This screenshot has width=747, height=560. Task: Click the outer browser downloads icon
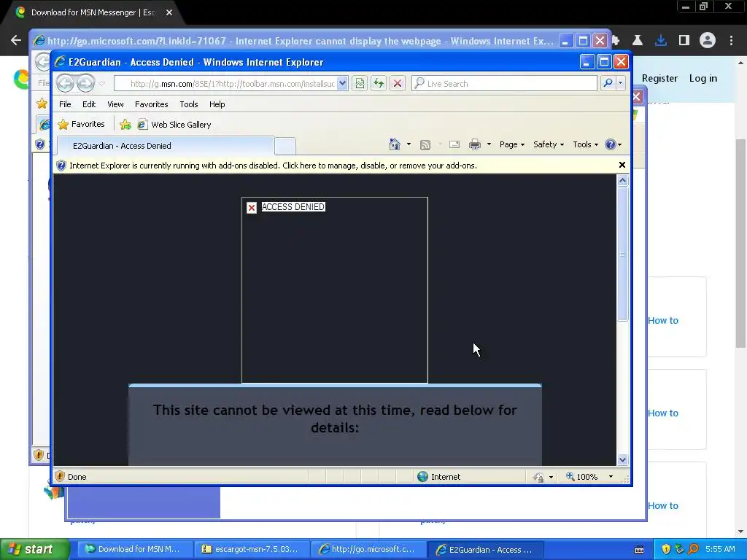point(661,41)
